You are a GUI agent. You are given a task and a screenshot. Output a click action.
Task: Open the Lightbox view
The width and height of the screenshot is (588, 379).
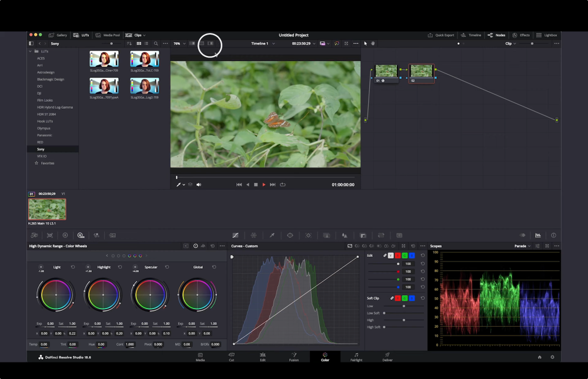point(546,35)
